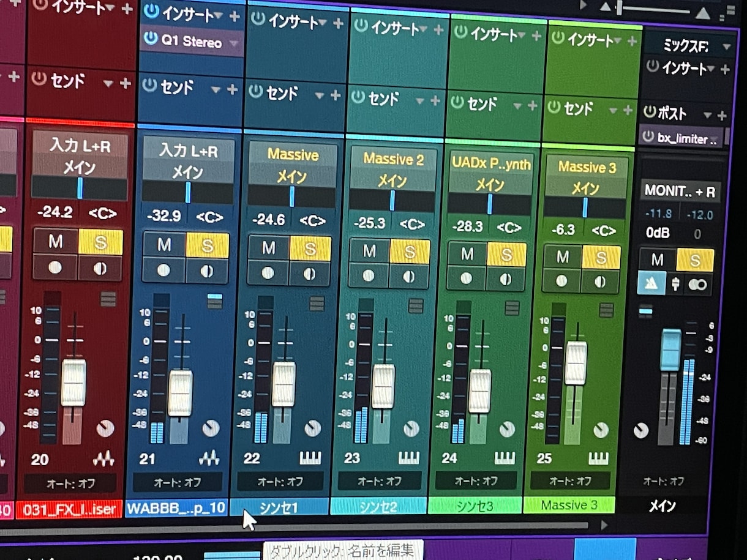Open the ポスト dropdown arrow on the main channel

[708, 114]
